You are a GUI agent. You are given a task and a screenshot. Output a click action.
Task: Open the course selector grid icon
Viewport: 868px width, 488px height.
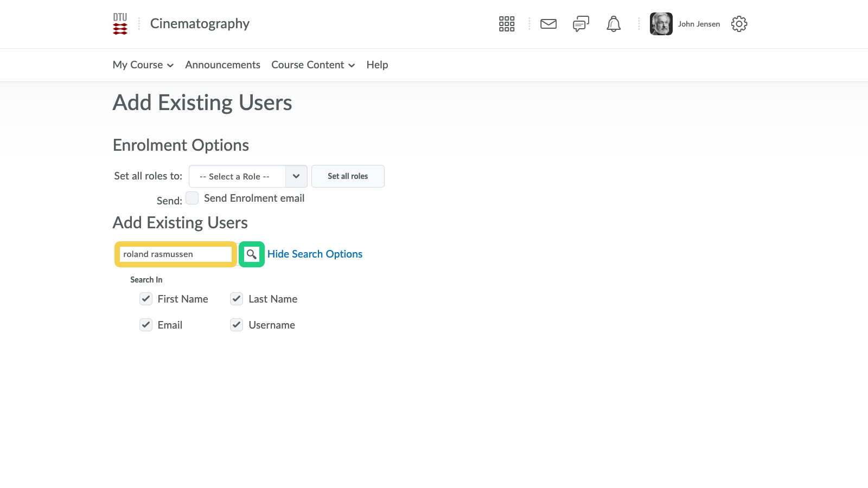click(x=507, y=24)
